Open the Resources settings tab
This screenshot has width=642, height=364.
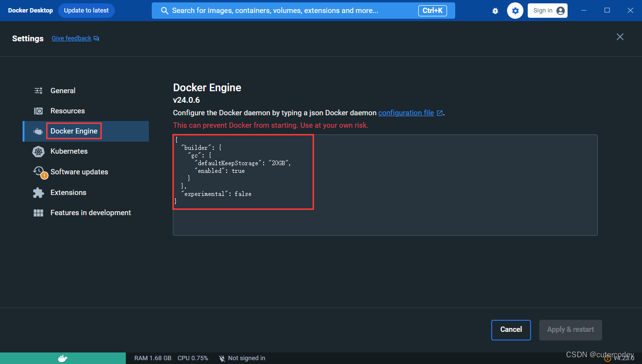[x=86, y=111]
